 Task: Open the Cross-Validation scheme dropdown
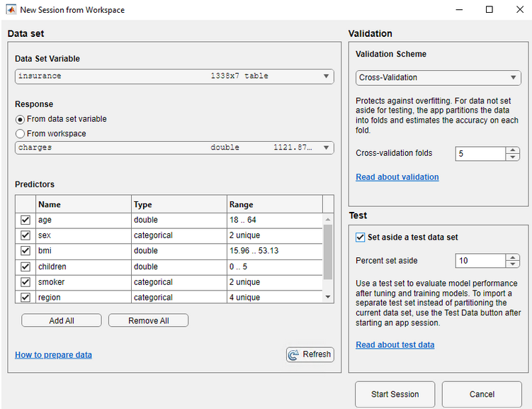point(514,78)
